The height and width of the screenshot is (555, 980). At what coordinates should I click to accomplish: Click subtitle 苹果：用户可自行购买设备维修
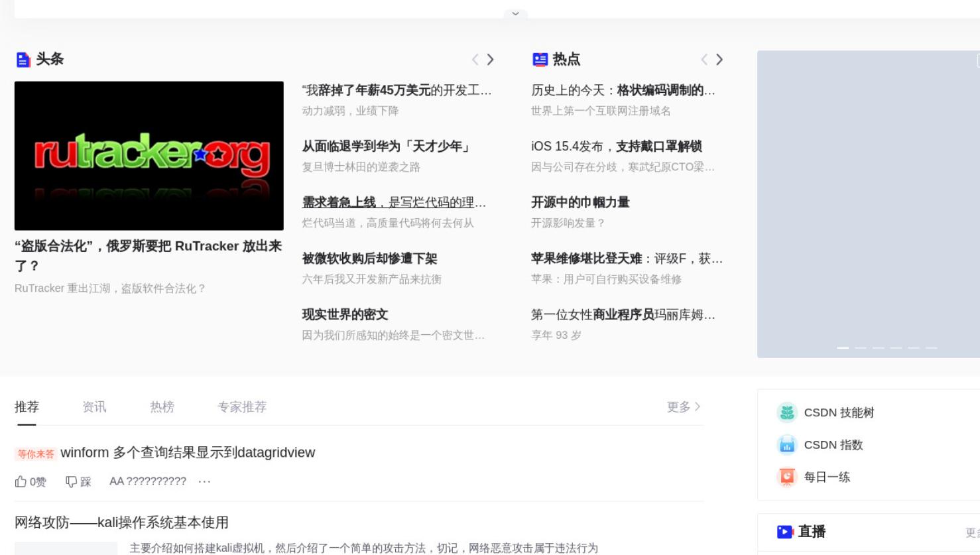(606, 279)
